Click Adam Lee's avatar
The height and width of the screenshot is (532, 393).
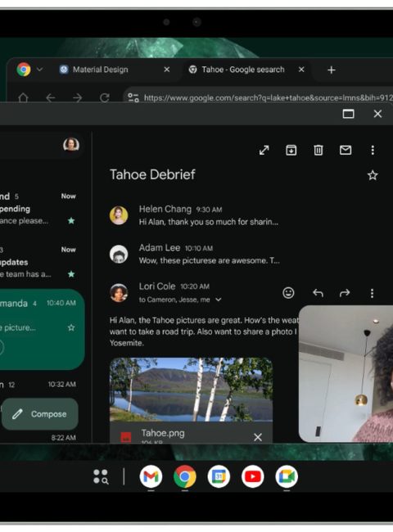coord(119,254)
